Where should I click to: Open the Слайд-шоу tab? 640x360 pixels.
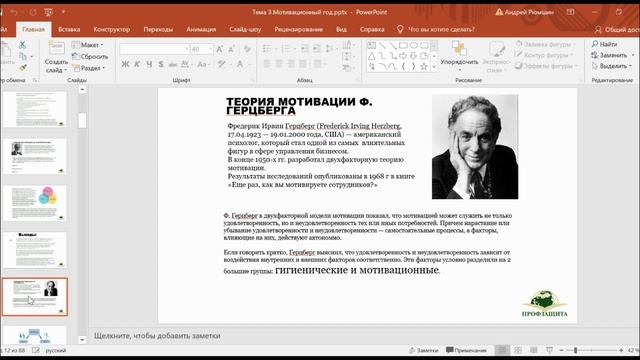245,29
